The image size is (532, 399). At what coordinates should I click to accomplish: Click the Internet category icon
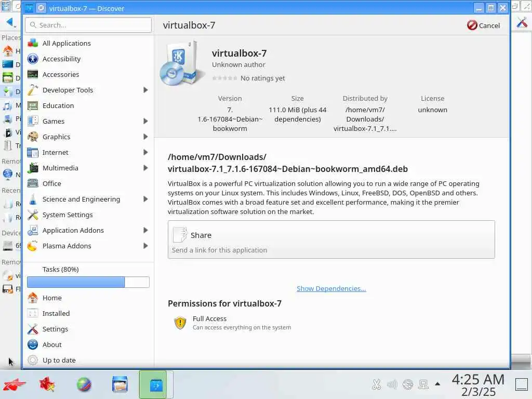coord(33,152)
